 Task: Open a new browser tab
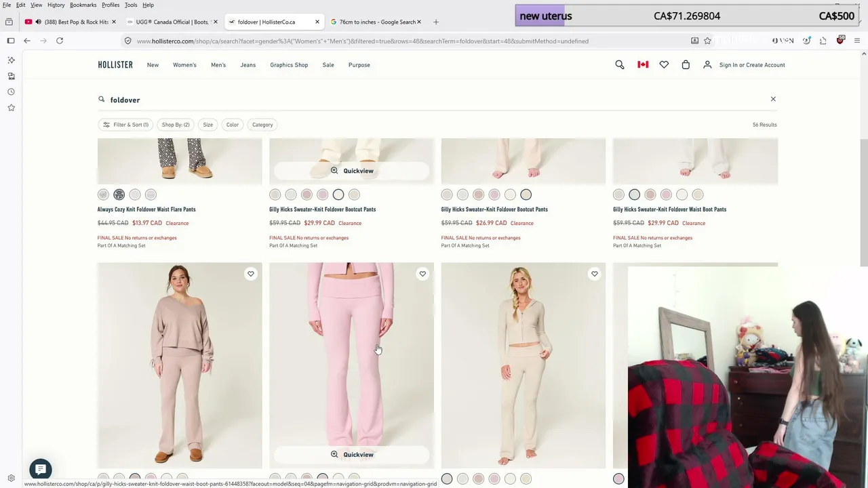click(436, 22)
